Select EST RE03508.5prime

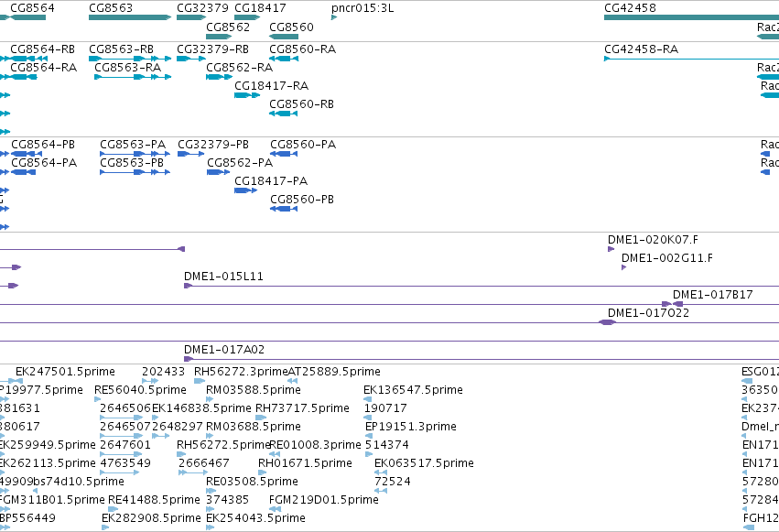(211, 492)
